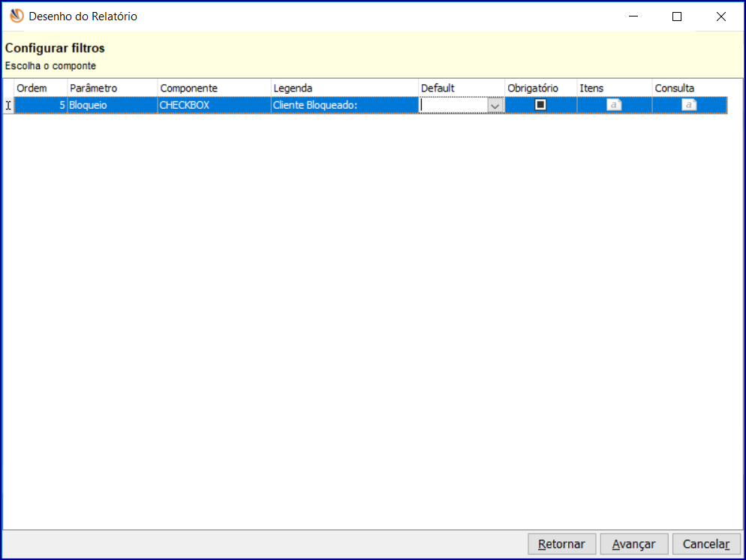Image resolution: width=746 pixels, height=560 pixels.
Task: Expand the Default dropdown arrow
Action: click(x=495, y=106)
